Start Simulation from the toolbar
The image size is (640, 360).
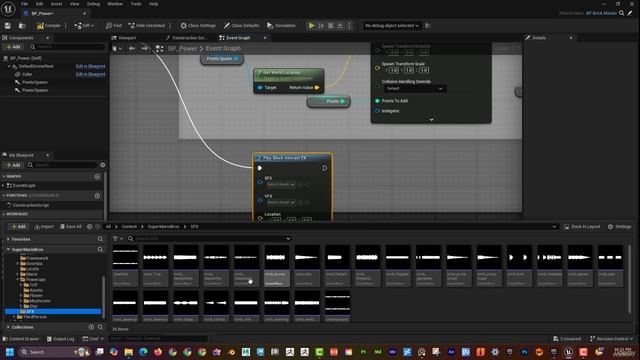[281, 26]
